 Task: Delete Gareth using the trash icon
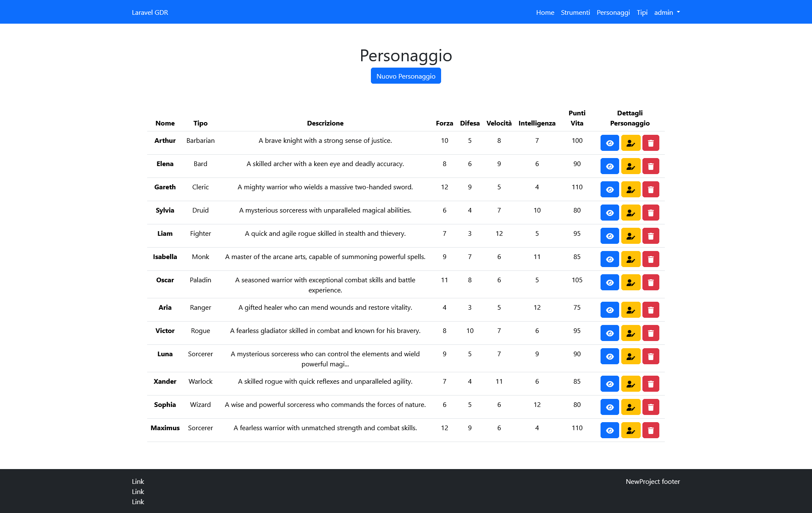(651, 189)
